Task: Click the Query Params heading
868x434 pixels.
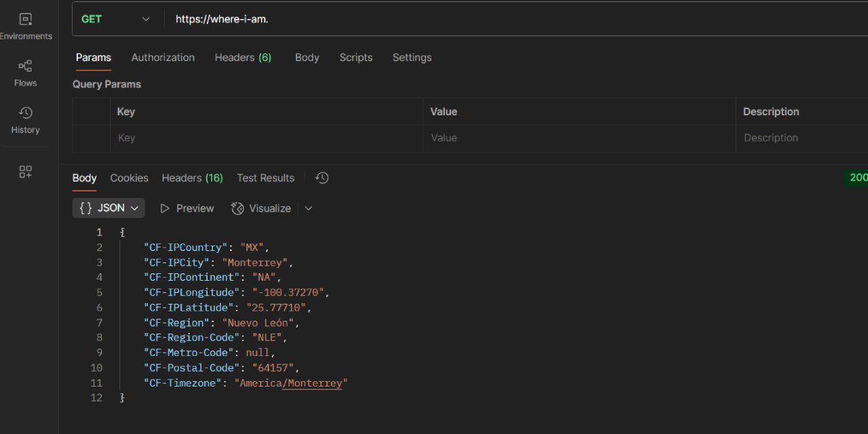Action: [x=107, y=84]
